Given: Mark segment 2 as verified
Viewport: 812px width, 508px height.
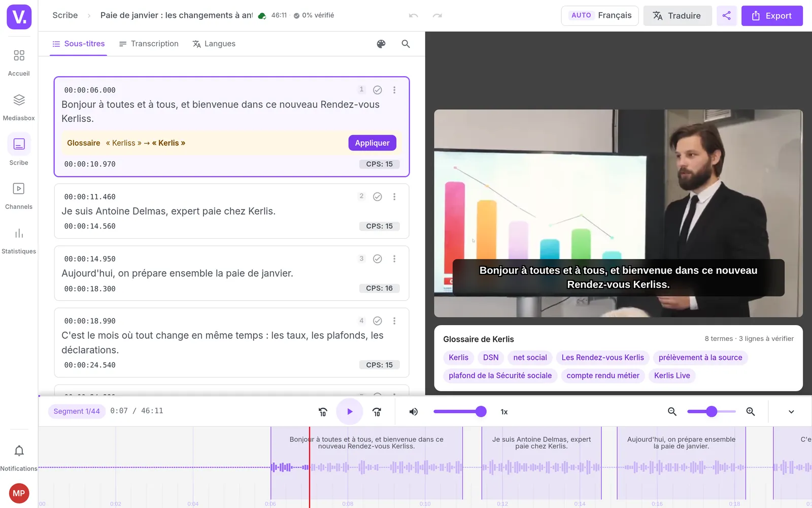Looking at the screenshot, I should point(378,197).
